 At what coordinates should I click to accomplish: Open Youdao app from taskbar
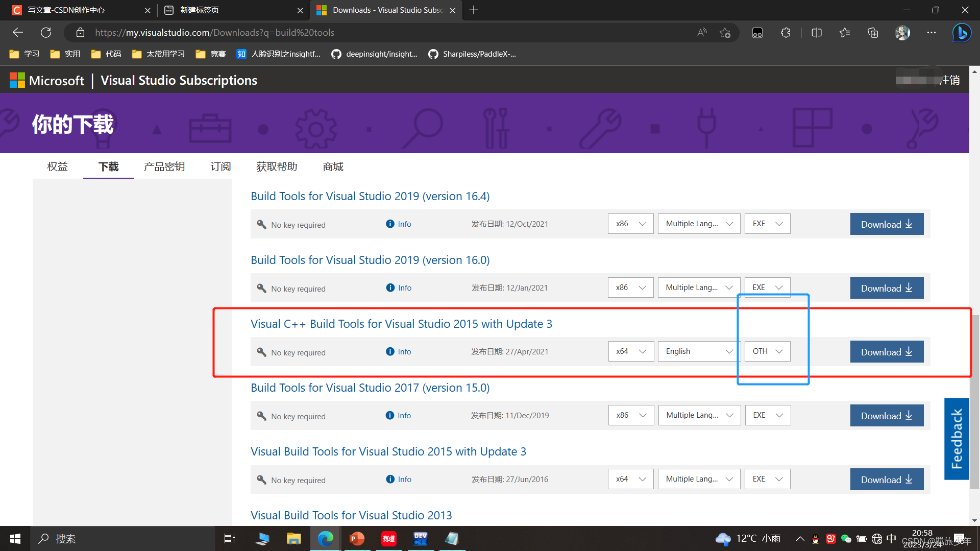click(388, 539)
